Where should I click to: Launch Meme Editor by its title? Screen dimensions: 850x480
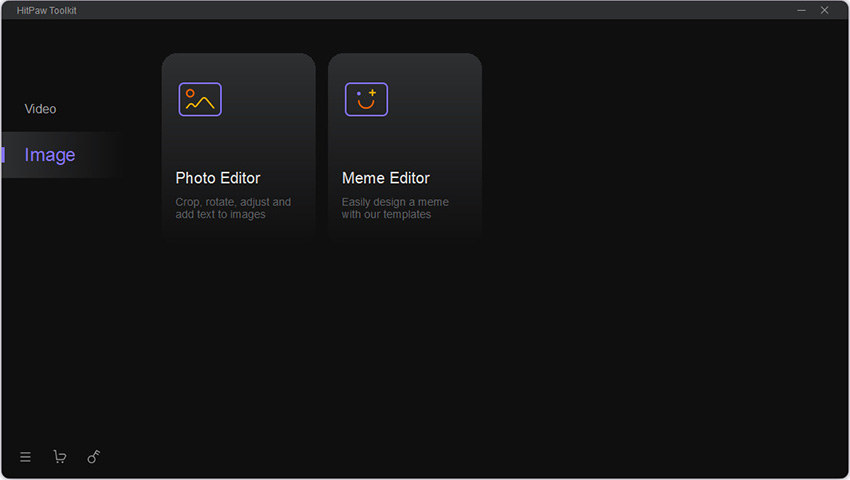tap(386, 178)
